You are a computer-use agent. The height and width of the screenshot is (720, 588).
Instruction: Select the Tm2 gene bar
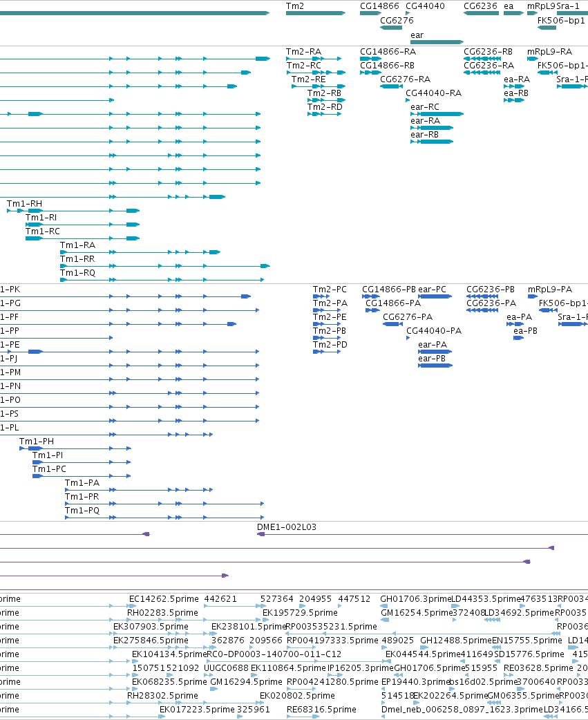coord(315,13)
